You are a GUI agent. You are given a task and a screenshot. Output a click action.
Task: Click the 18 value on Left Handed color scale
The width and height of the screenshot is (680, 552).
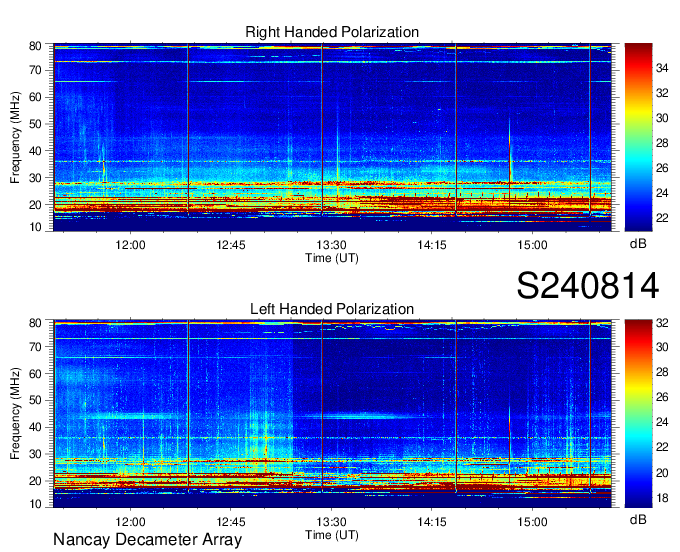(x=662, y=498)
